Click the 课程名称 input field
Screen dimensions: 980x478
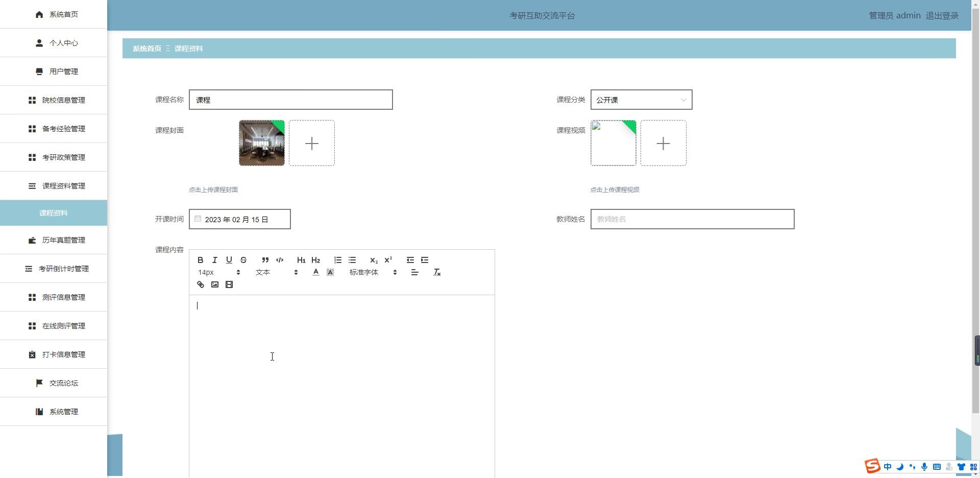290,100
